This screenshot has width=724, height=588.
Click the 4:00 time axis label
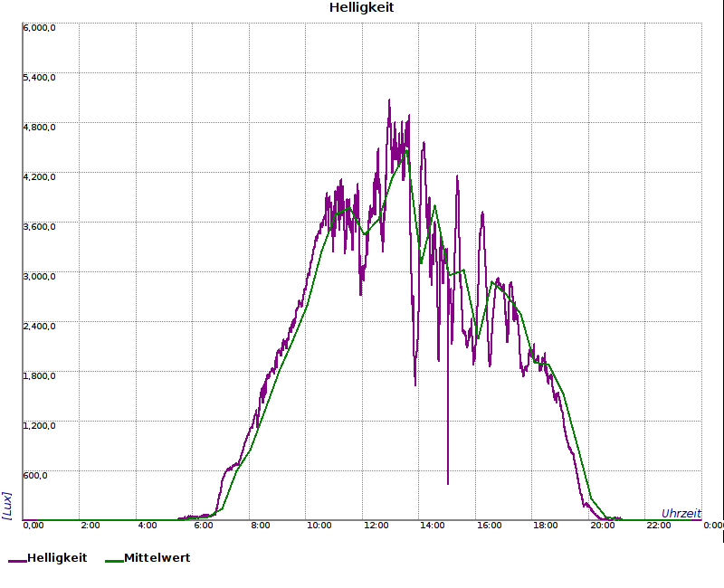click(x=148, y=526)
